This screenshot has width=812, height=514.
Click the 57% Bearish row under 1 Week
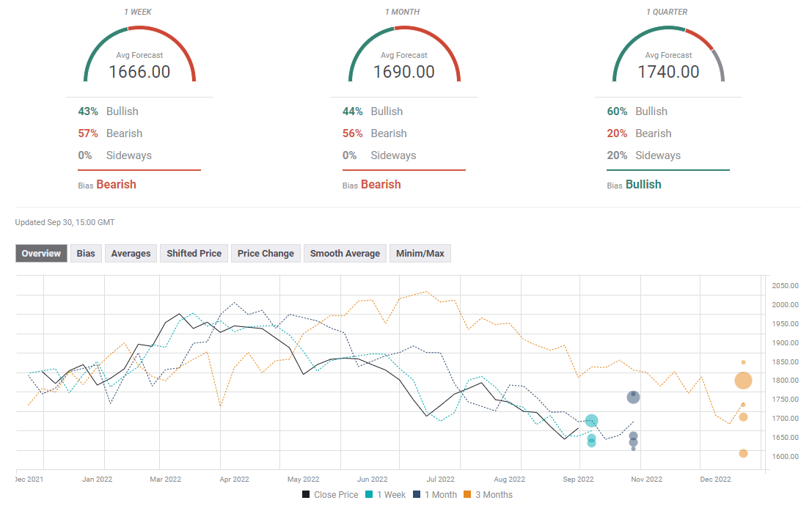pos(110,133)
